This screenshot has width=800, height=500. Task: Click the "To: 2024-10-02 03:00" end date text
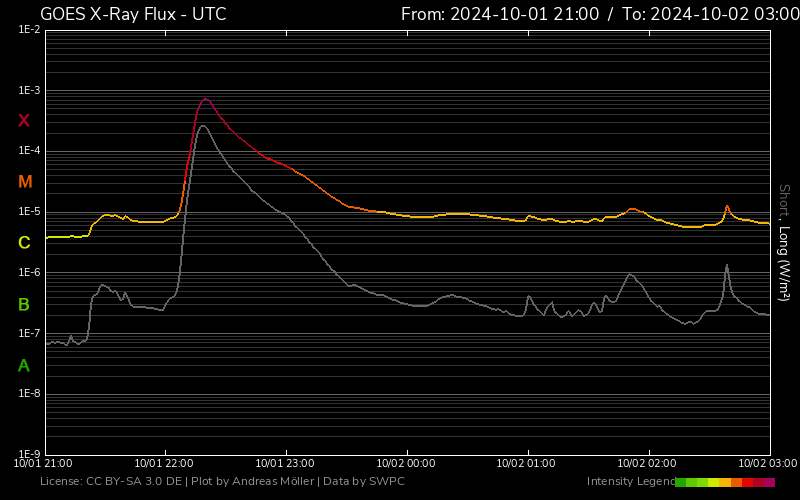tap(711, 14)
